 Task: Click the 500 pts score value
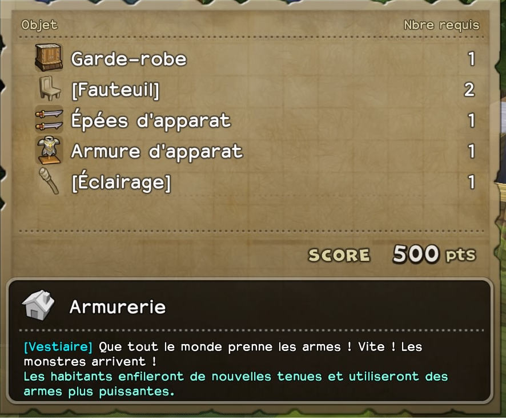coord(434,254)
